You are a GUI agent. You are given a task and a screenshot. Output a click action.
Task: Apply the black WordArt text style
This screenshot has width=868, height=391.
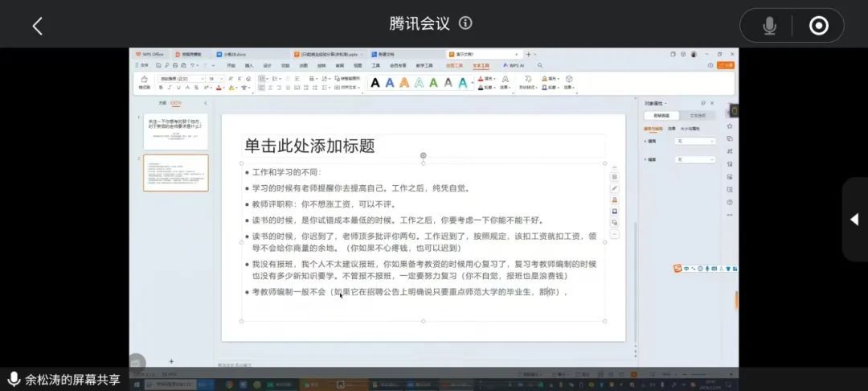[375, 82]
